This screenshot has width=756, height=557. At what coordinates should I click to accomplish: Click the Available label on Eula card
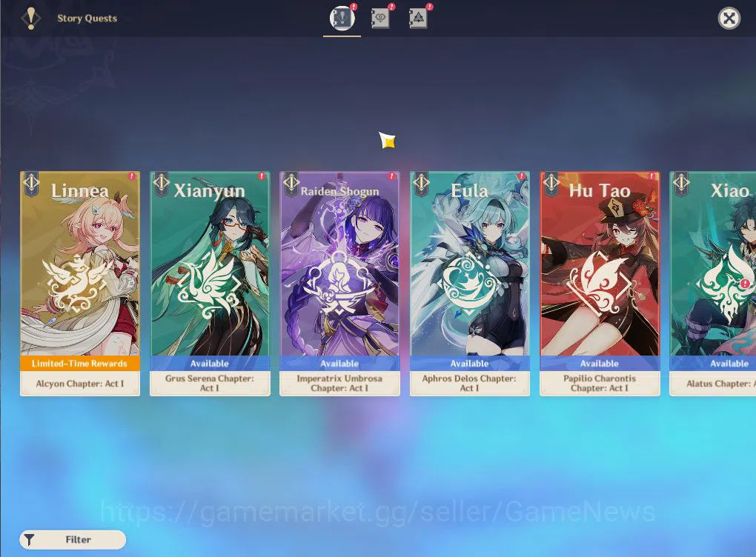click(470, 363)
